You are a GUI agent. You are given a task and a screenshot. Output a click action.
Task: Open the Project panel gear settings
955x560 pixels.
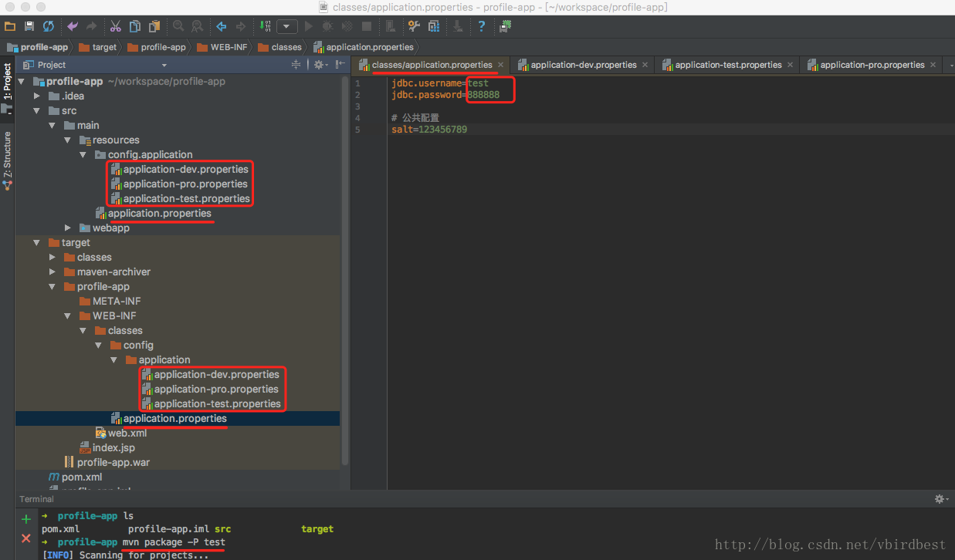[320, 65]
